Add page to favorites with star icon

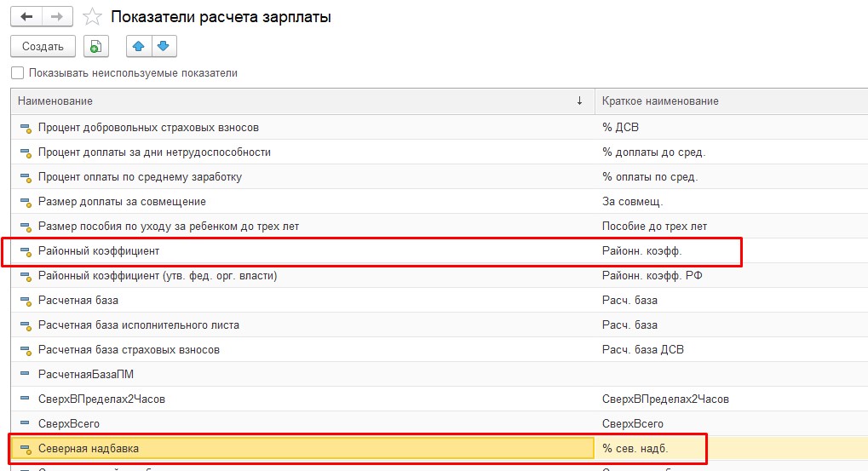click(95, 17)
